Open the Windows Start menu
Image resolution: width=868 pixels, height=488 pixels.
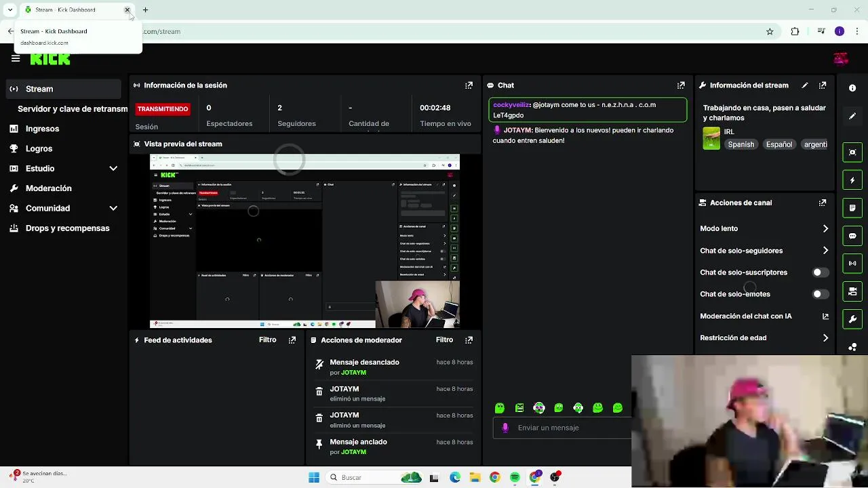(x=314, y=477)
